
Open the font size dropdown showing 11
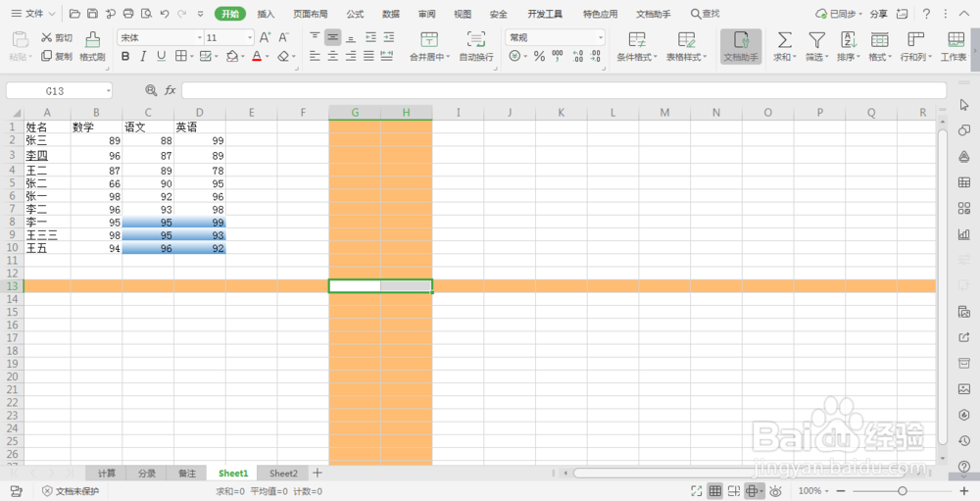point(250,37)
